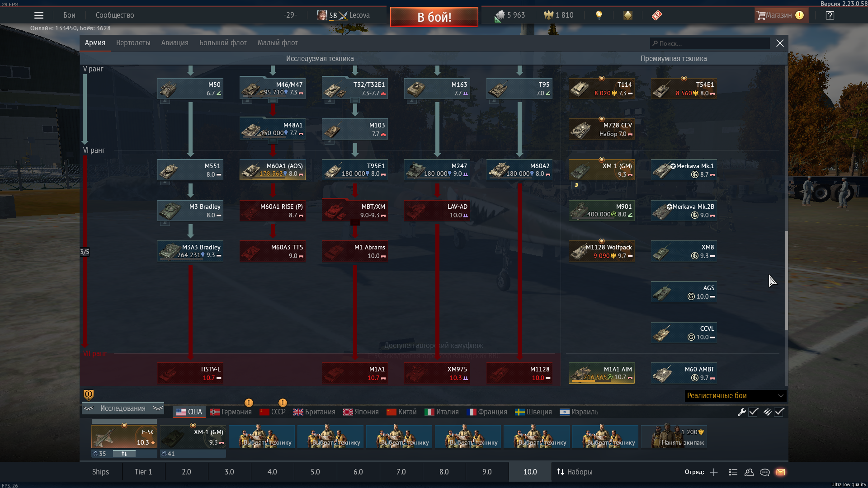
Task: Open player profile avatar Lecova
Action: coord(322,15)
